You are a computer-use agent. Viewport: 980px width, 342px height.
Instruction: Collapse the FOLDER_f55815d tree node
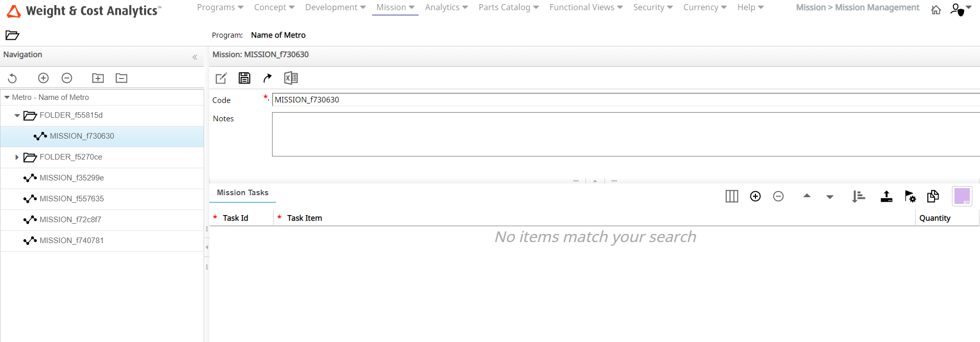click(17, 116)
